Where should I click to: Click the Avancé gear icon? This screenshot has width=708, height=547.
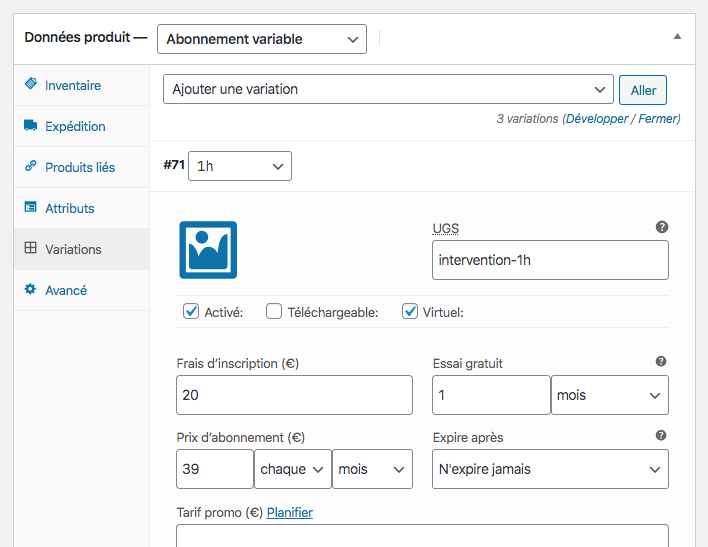(x=30, y=289)
